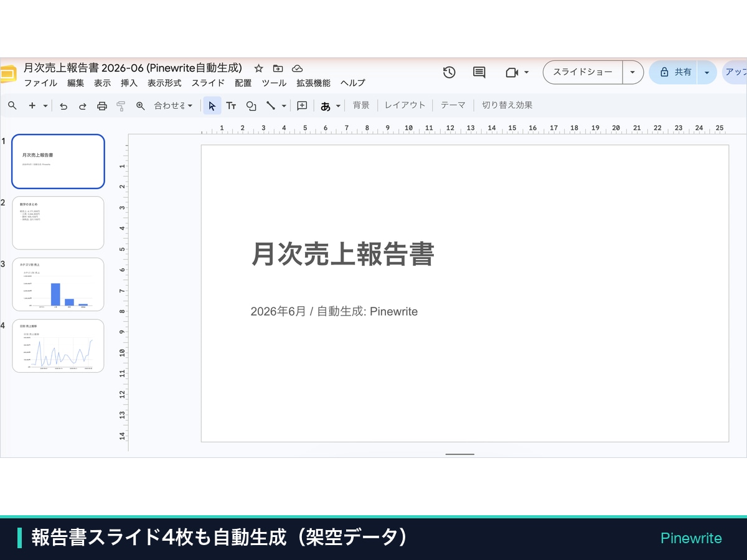Click the video camera meeting icon
Image resolution: width=747 pixels, height=560 pixels.
point(512,72)
